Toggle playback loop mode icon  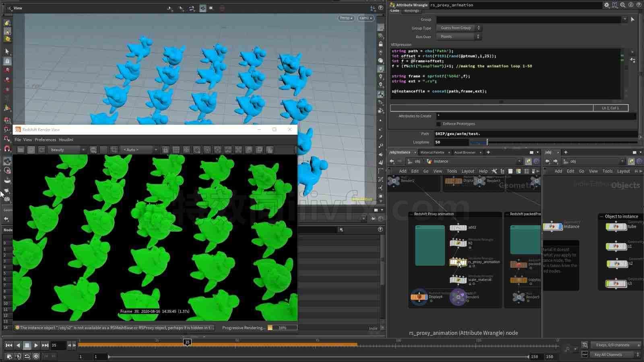click(27, 356)
